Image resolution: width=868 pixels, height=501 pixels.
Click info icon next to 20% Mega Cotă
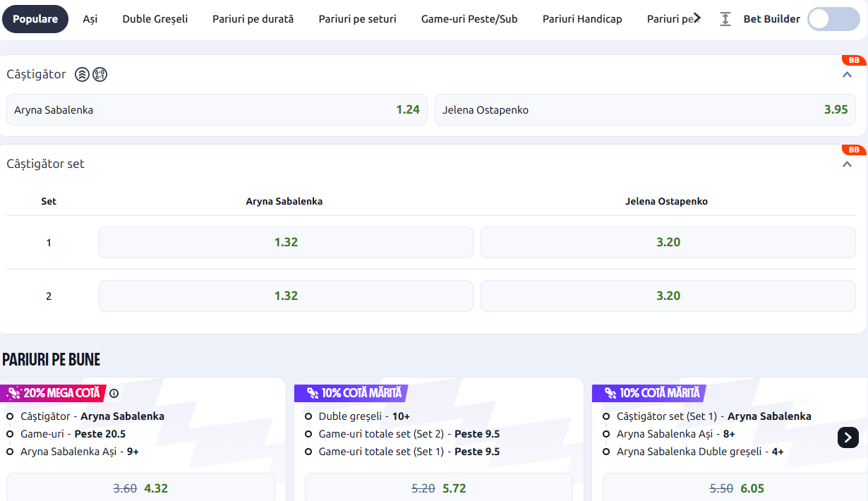(114, 394)
